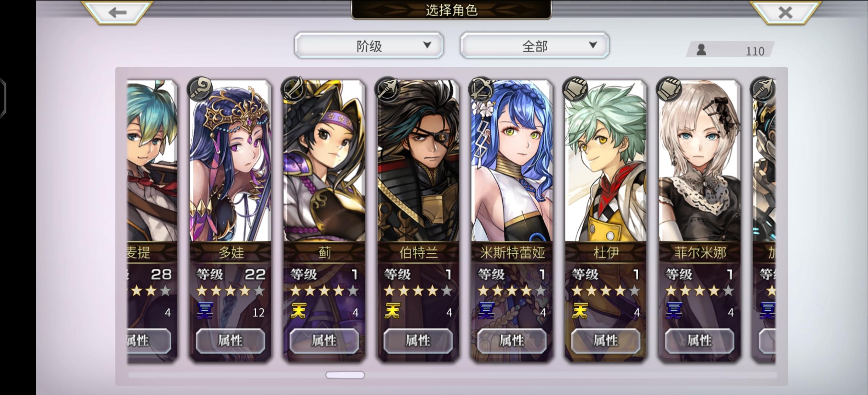Click the bow weapon icon on 米斯特蕾娅's card
Screen dimensions: 868x395
click(x=481, y=89)
